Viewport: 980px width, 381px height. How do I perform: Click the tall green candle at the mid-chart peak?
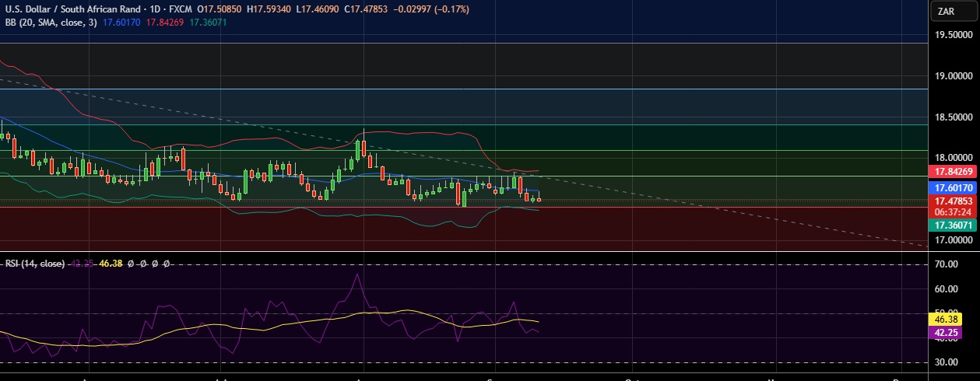click(358, 149)
